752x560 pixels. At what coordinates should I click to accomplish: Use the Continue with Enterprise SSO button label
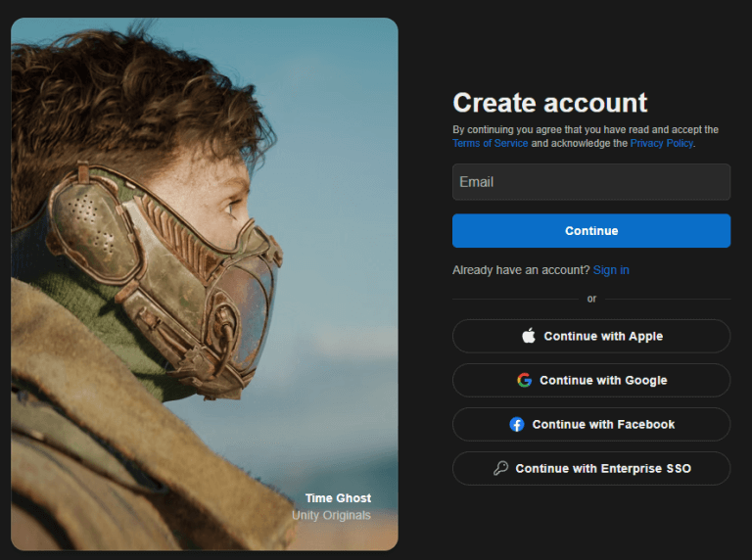pos(603,468)
